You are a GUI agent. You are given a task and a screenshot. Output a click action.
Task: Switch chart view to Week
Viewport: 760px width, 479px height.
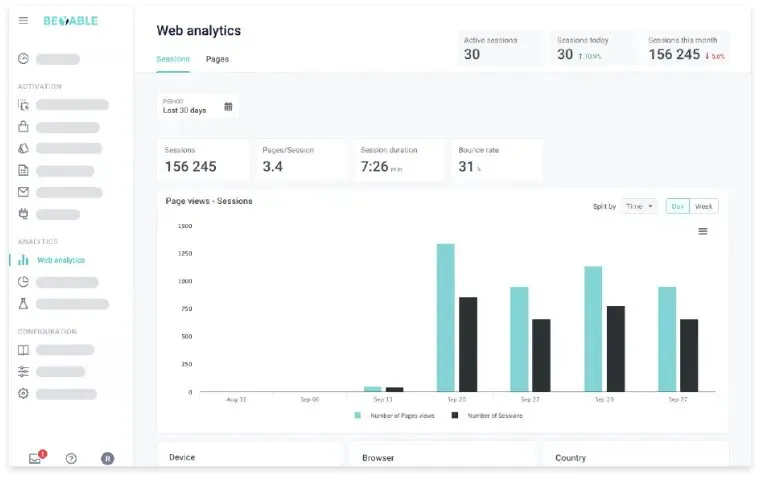click(x=704, y=206)
